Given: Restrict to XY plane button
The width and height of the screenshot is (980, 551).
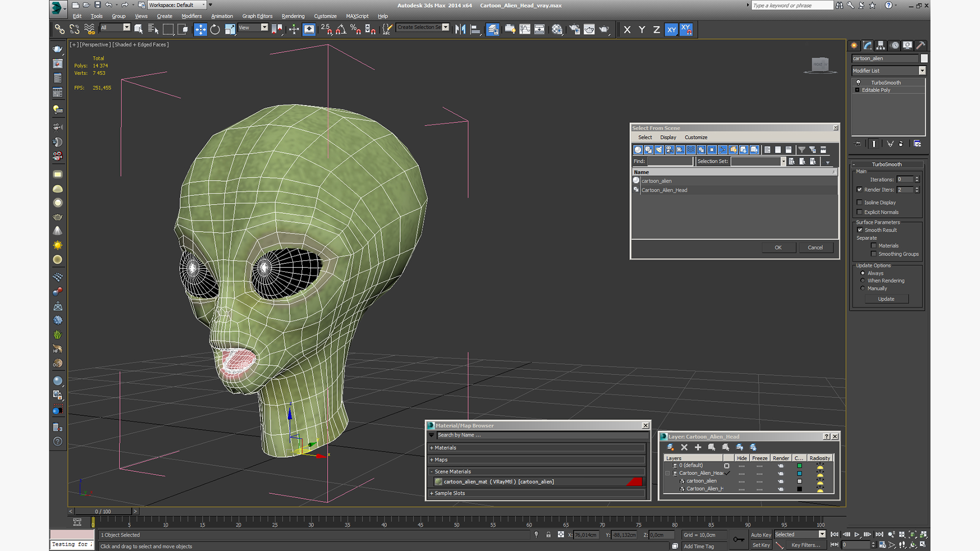Looking at the screenshot, I should coord(671,29).
